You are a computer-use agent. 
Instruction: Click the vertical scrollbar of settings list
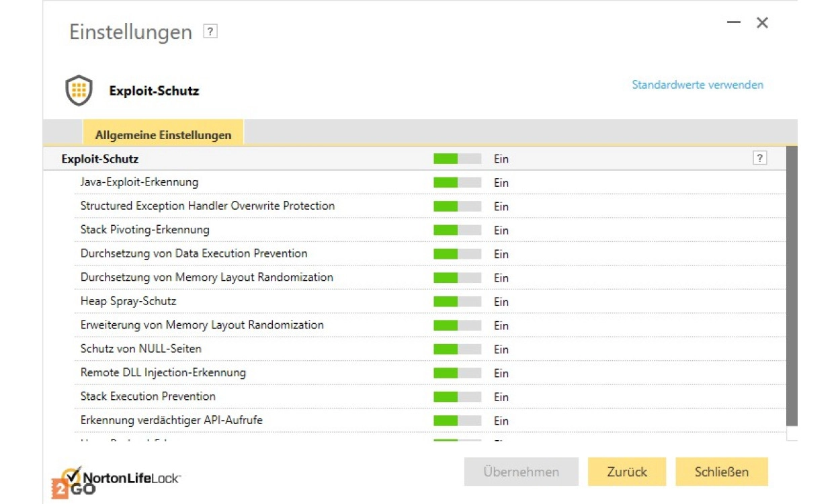coord(792,286)
